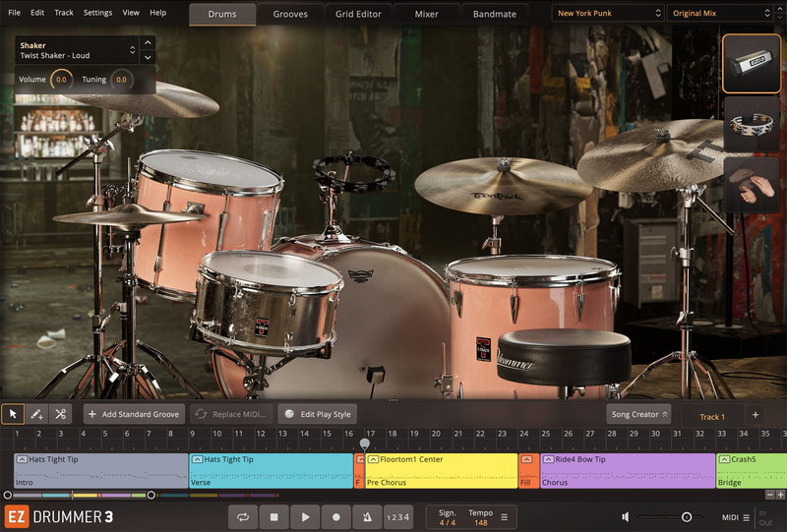Start recording with Record button
787x532 pixels.
click(x=336, y=517)
